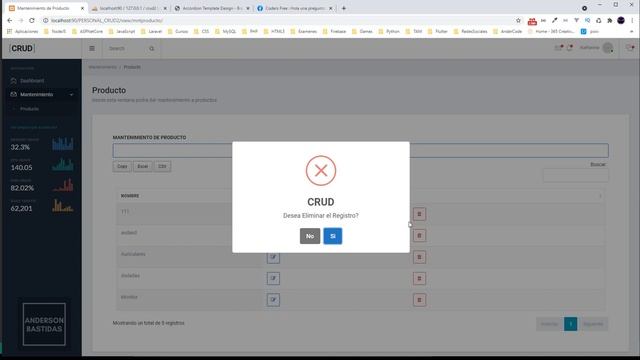
Task: Open the Firebase bookmarks folder
Action: 334,31
